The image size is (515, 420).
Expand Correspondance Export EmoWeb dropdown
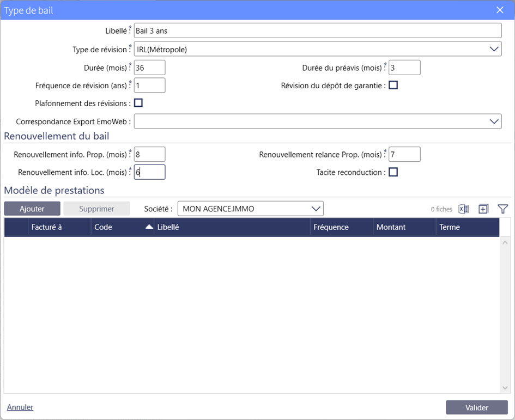pos(494,121)
